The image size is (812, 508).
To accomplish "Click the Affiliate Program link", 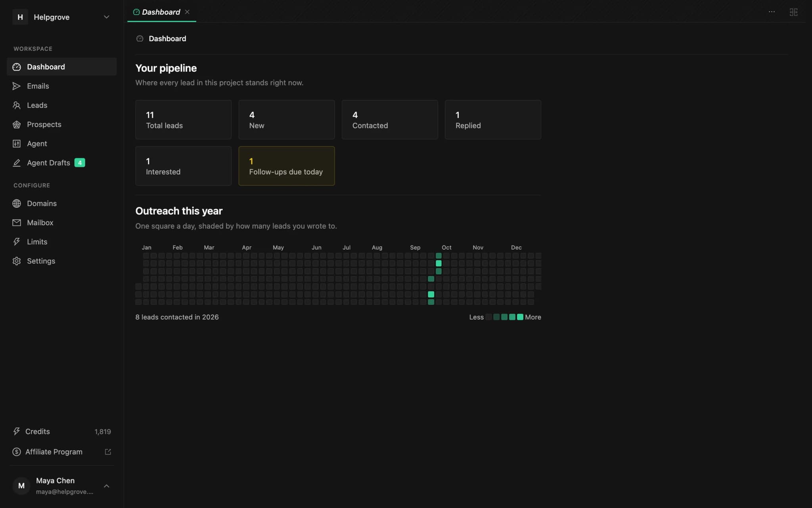I will click(x=62, y=452).
